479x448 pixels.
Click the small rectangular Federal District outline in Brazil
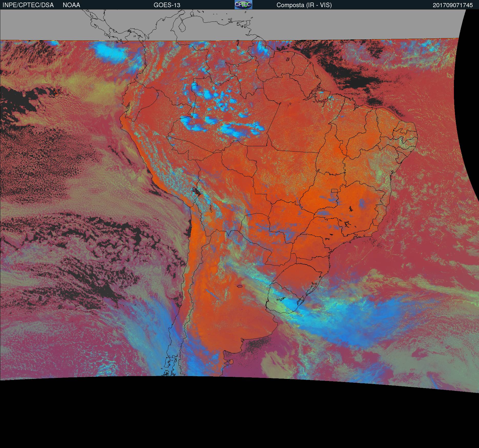click(x=334, y=191)
